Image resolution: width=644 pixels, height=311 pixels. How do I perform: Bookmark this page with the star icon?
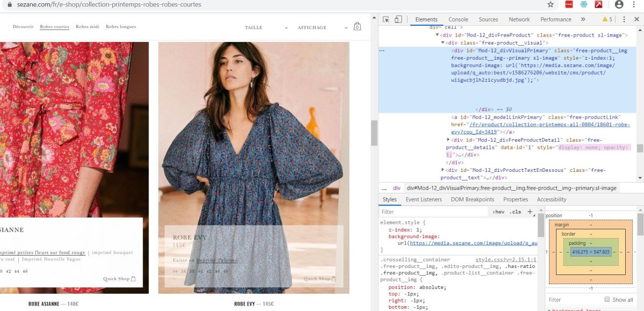coord(550,4)
